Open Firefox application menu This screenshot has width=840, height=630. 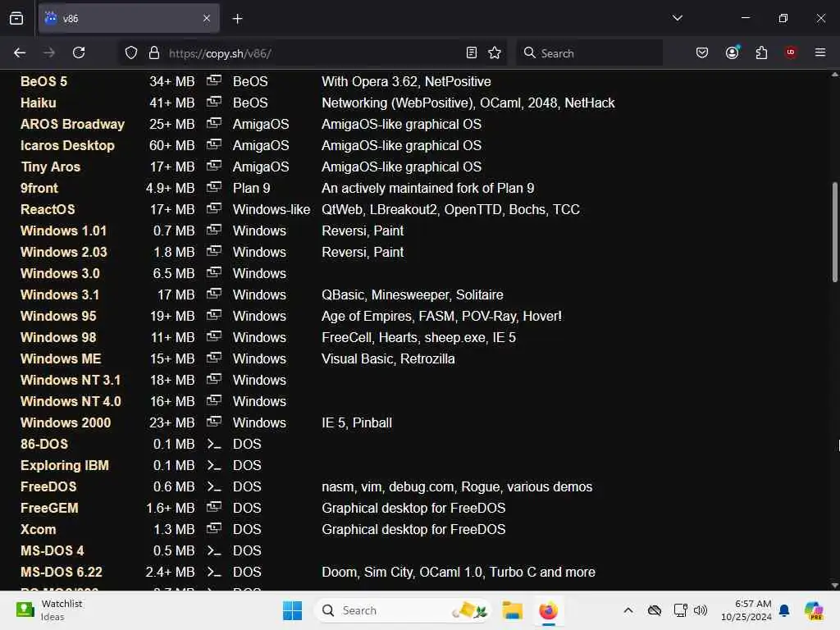tap(820, 52)
